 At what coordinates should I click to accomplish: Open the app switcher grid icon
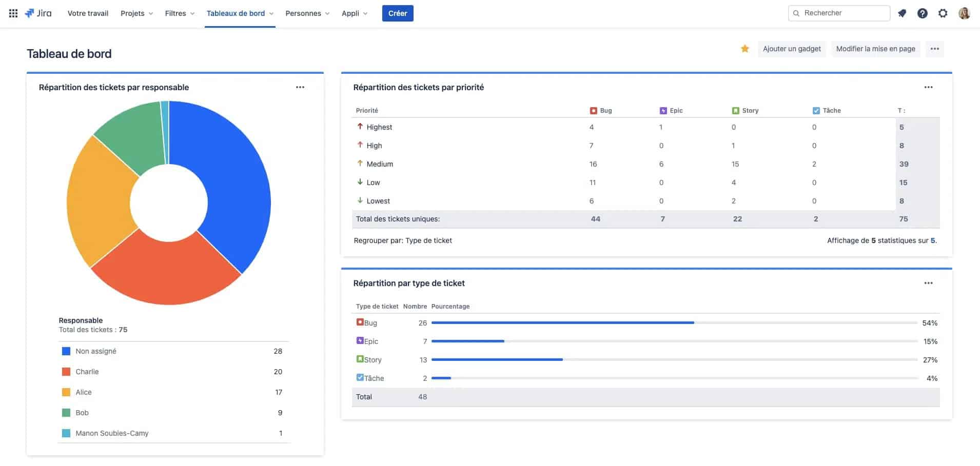pyautogui.click(x=13, y=13)
